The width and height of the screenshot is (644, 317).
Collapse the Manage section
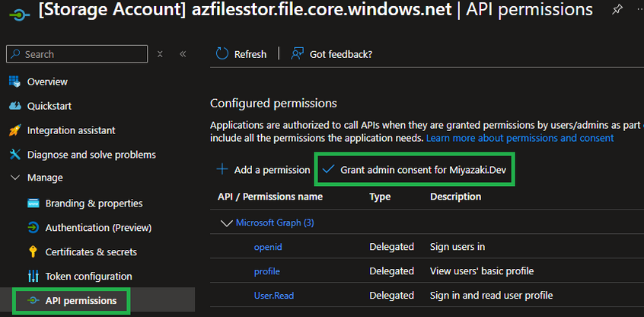pyautogui.click(x=14, y=178)
